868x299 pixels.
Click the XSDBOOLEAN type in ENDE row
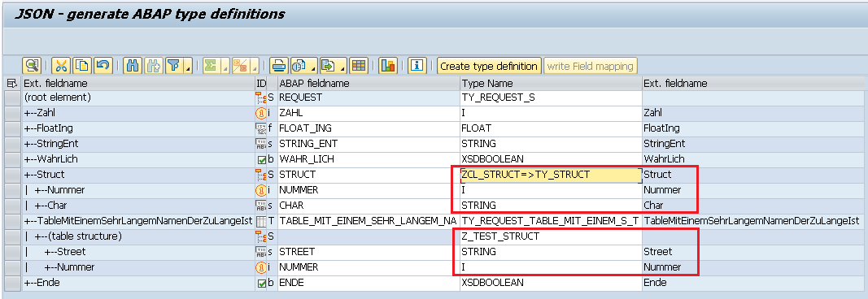point(551,283)
